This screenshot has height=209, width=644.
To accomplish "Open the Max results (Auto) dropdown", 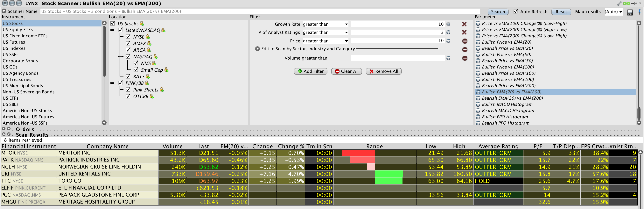I will 613,12.
